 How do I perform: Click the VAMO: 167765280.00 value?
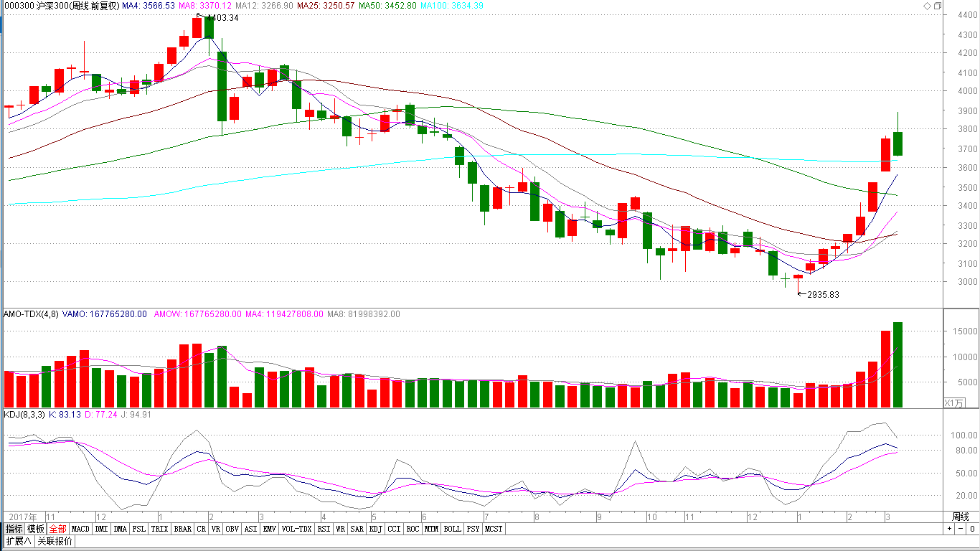click(105, 314)
